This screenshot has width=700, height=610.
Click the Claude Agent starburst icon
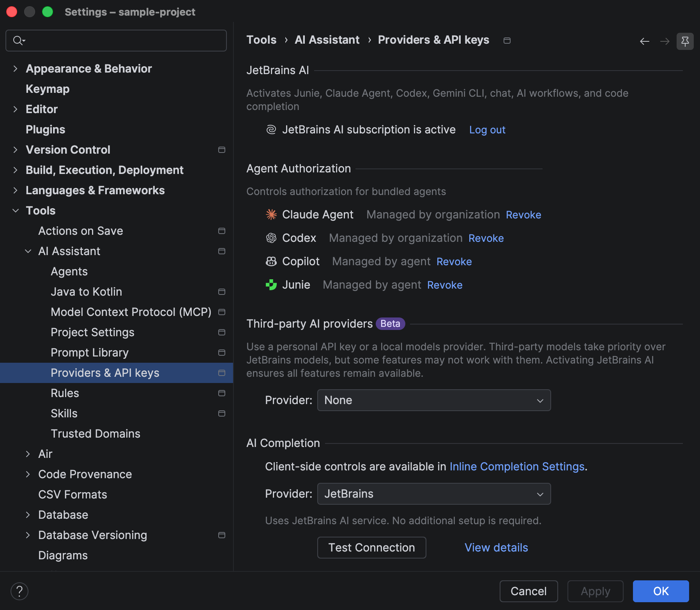271,215
